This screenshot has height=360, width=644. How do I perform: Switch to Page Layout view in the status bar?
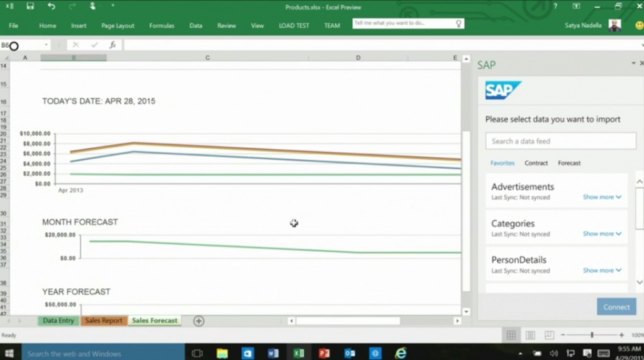coord(530,335)
